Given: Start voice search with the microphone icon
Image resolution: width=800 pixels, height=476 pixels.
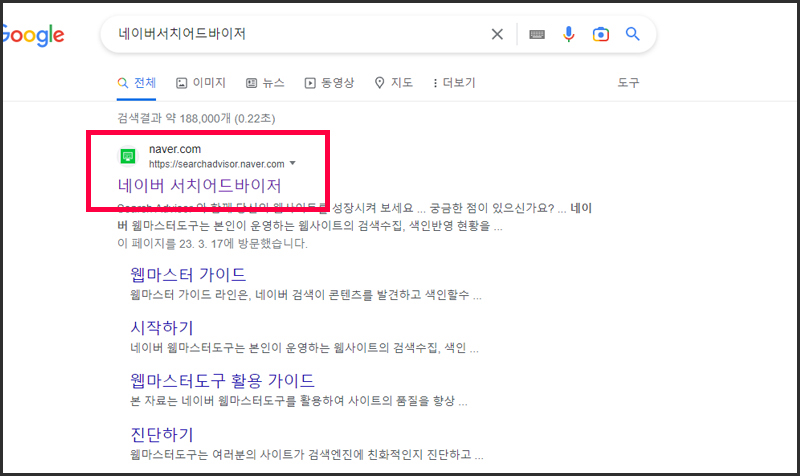Looking at the screenshot, I should (x=568, y=34).
